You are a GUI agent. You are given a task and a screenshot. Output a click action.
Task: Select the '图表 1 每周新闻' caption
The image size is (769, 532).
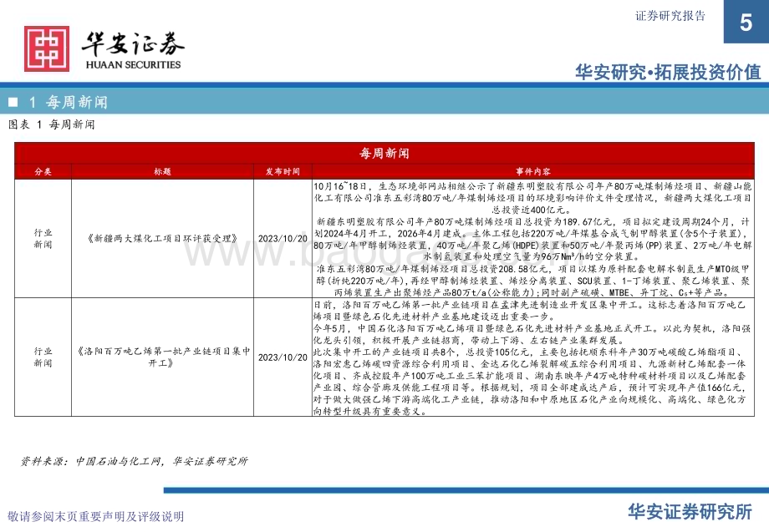point(52,124)
